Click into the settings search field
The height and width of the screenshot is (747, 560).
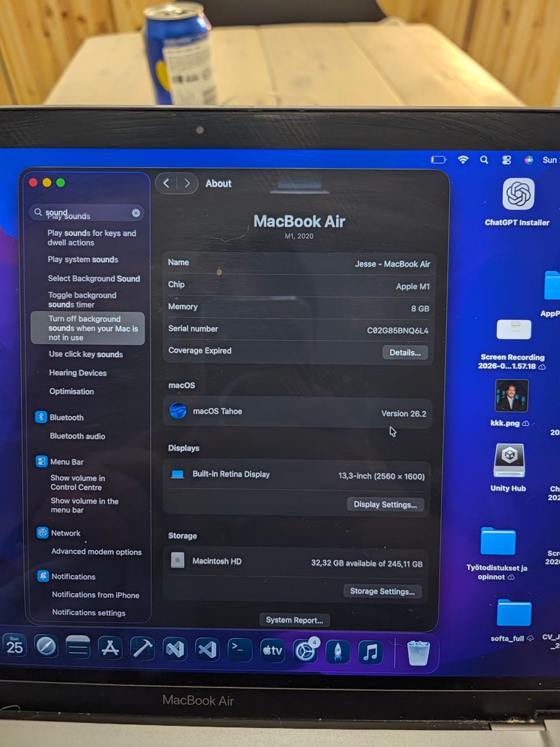coord(87,213)
